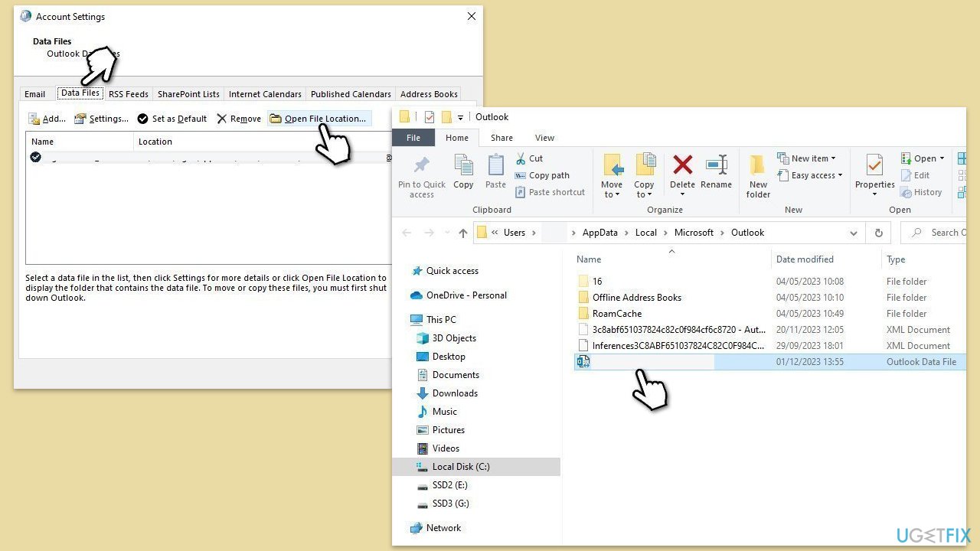Select OneDrive - Personal in sidebar
This screenshot has height=551, width=980.
[466, 295]
